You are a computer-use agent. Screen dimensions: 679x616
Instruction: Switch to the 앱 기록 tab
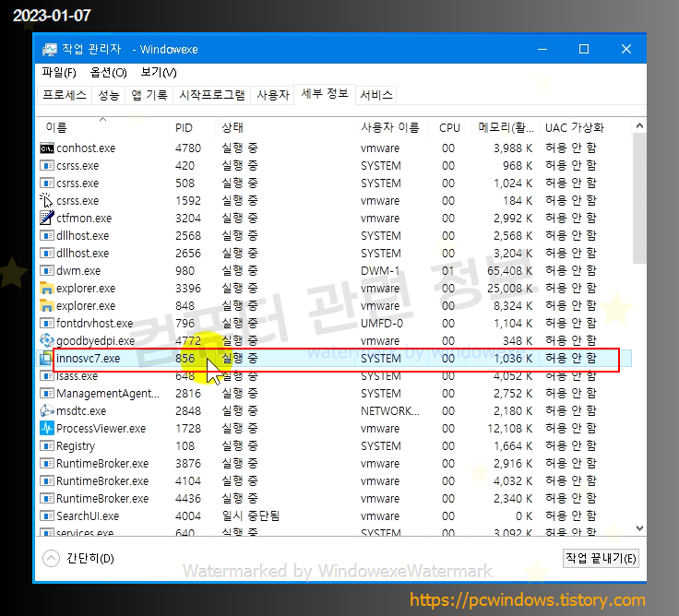[149, 95]
